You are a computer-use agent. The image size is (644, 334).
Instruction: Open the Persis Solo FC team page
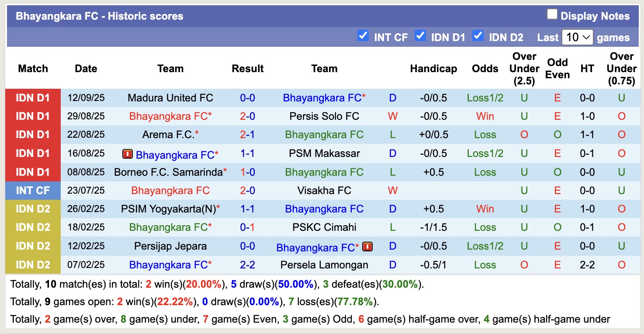(324, 116)
